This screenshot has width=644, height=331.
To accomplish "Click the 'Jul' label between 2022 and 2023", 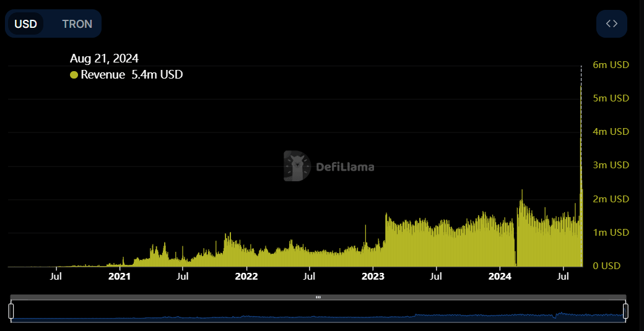I will pyautogui.click(x=310, y=277).
